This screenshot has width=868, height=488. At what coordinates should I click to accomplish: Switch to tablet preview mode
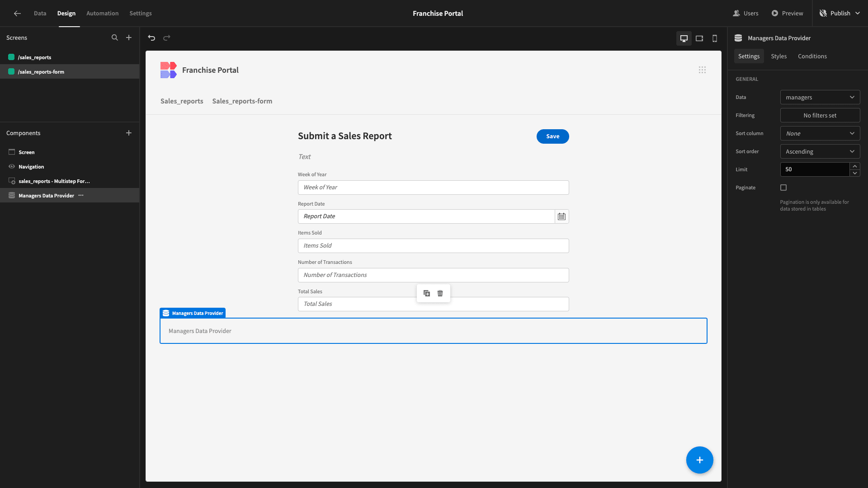tap(699, 38)
